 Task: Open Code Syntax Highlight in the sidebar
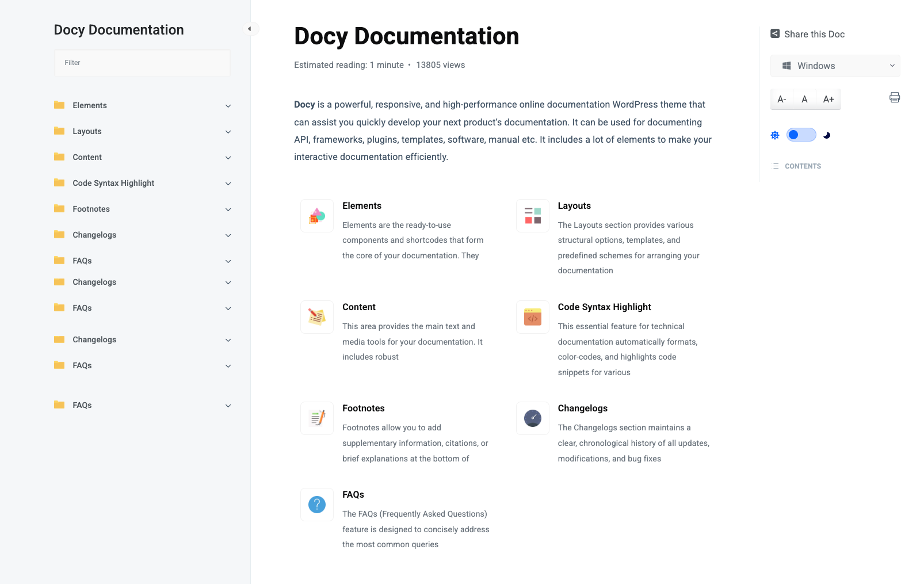[x=113, y=183]
